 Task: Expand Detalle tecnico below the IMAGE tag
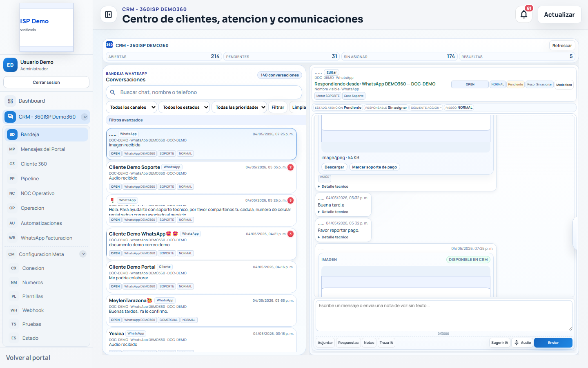(x=333, y=186)
